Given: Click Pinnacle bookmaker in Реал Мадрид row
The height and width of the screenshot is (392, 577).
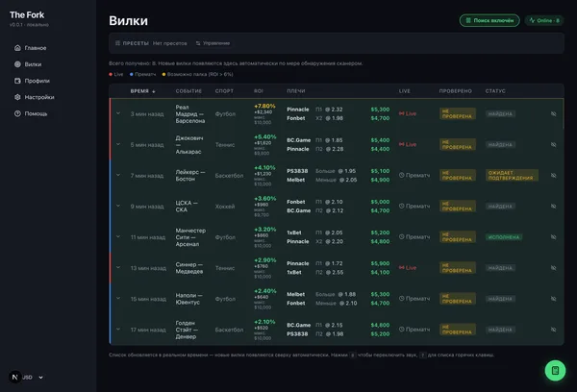Looking at the screenshot, I should pyautogui.click(x=298, y=110).
